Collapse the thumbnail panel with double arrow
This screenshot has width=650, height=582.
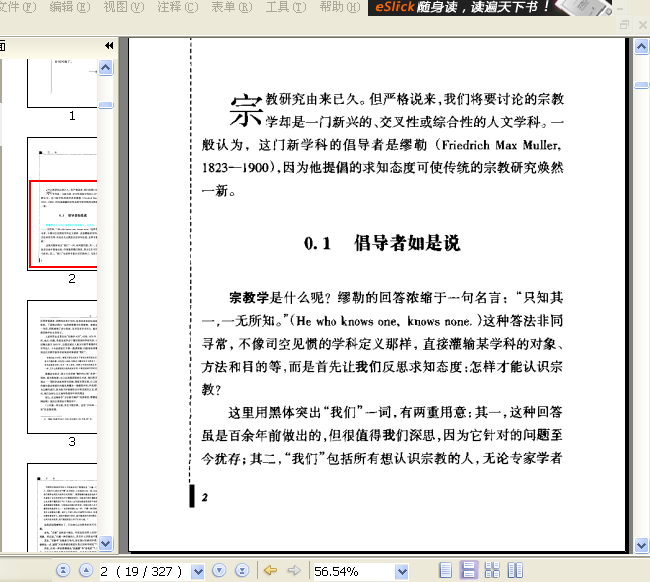pos(109,46)
